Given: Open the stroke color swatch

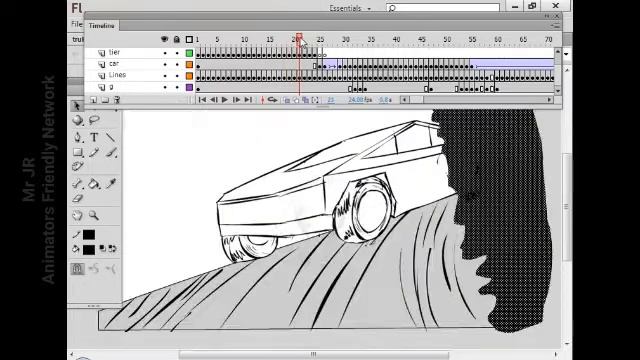Looking at the screenshot, I should click(89, 235).
